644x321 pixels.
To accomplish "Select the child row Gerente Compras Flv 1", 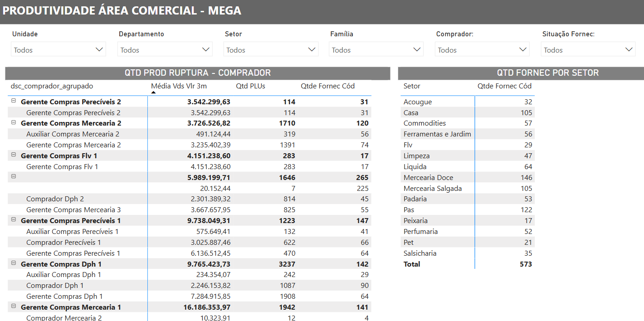I will click(190, 166).
